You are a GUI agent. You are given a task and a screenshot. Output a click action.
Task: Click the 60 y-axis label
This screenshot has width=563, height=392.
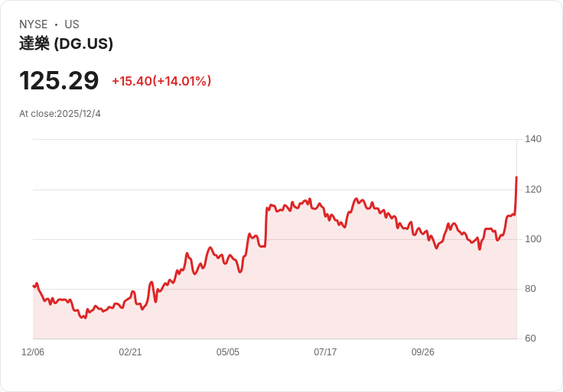click(531, 339)
